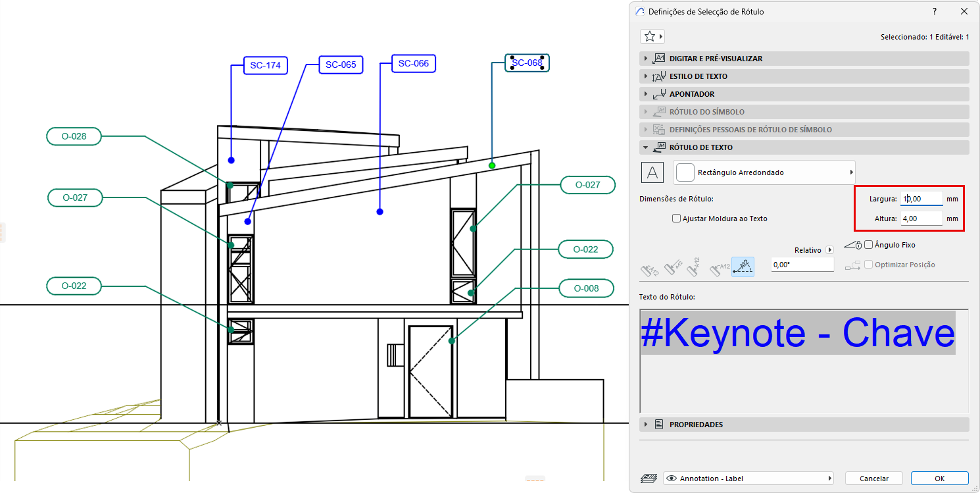Viewport: 980px width, 493px height.
Task: Select the O-022 label right of building
Action: [x=585, y=249]
